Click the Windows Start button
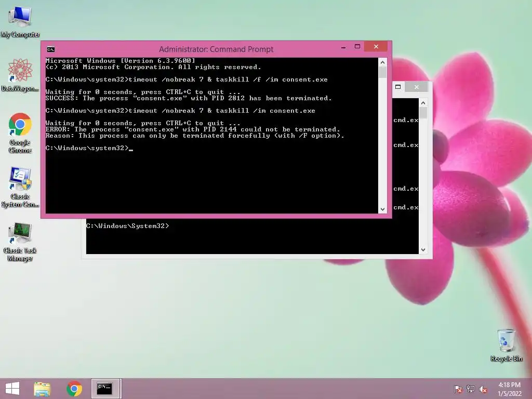 [12, 389]
